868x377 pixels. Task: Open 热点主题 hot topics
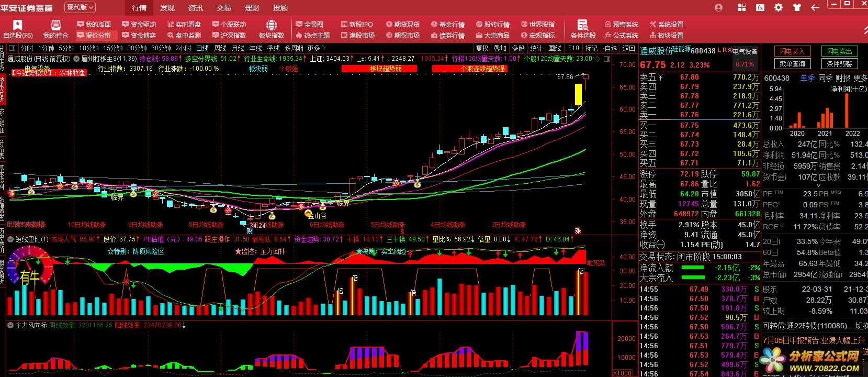point(313,35)
